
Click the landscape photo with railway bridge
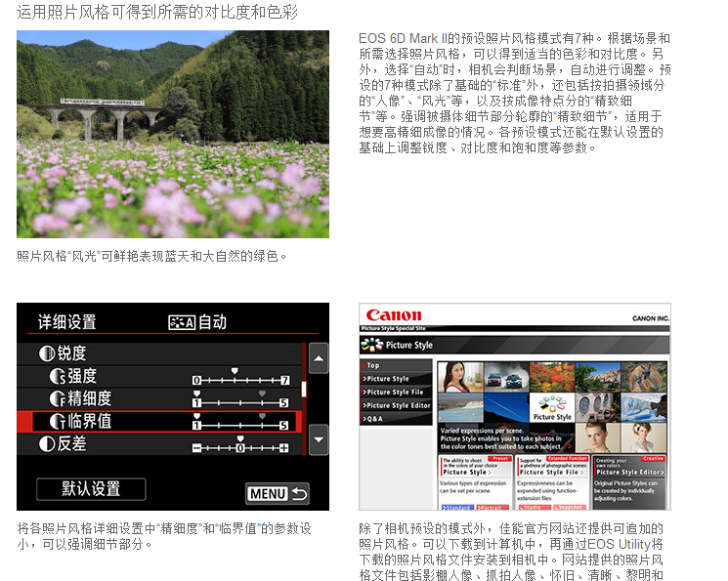173,134
